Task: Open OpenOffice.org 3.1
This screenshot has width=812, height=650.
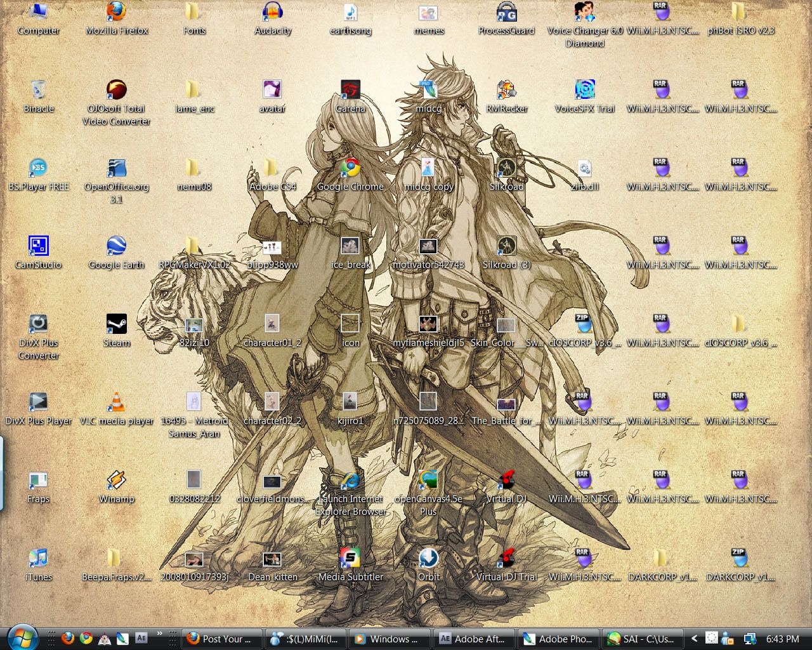Action: [x=117, y=181]
